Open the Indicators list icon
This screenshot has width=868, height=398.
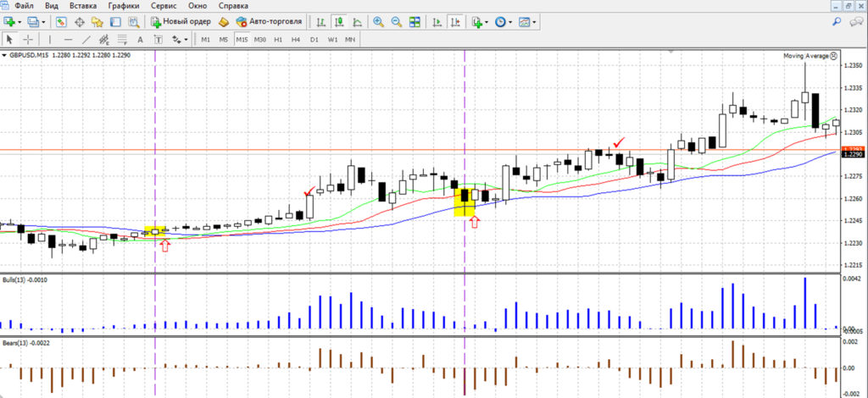[476, 22]
